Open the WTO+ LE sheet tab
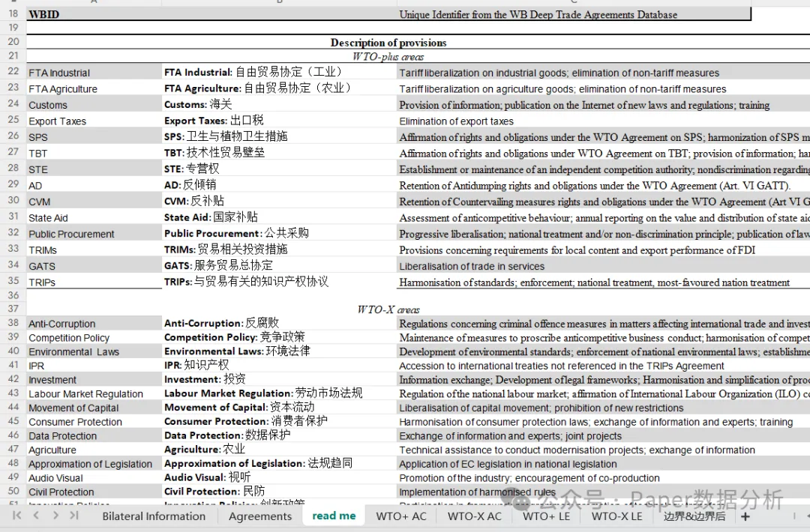 pyautogui.click(x=546, y=516)
